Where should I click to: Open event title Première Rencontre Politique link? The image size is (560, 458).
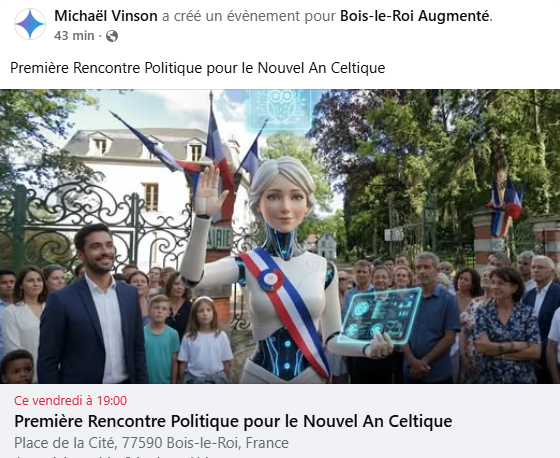point(233,421)
